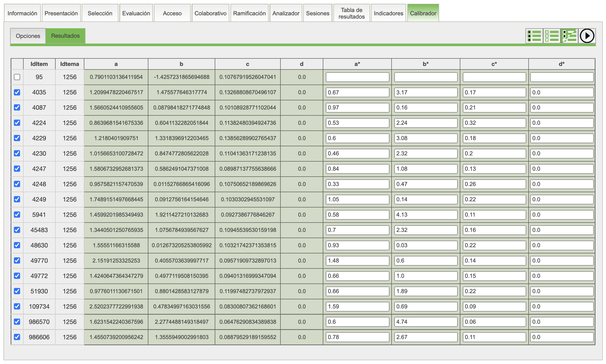
Task: Click the invert selection icon
Action: click(569, 36)
